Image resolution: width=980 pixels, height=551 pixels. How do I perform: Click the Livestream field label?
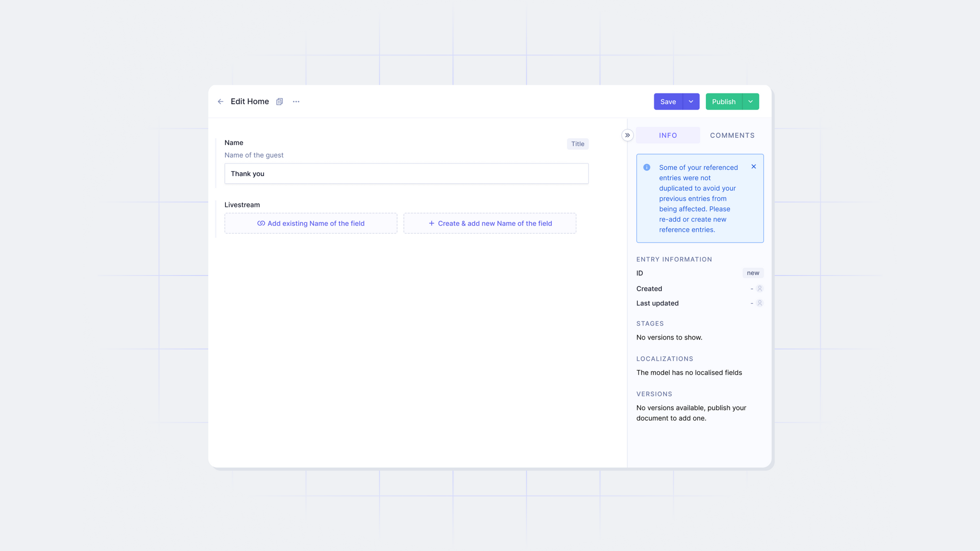click(x=242, y=205)
